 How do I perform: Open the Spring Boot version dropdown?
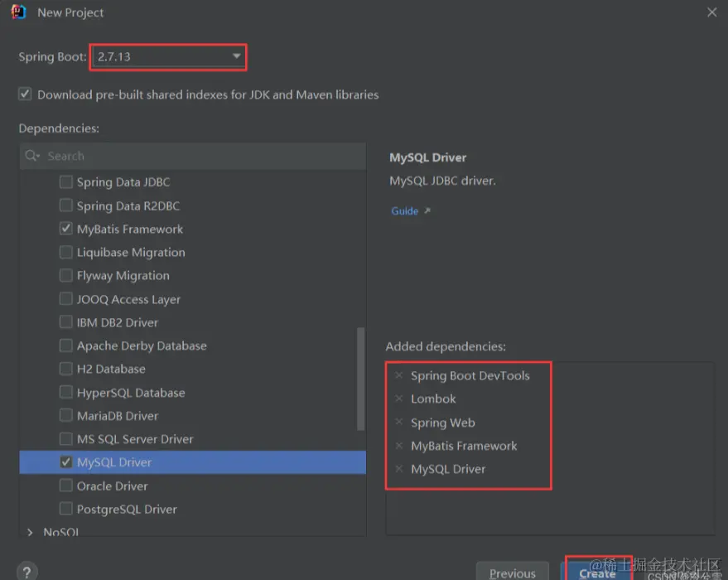(236, 56)
